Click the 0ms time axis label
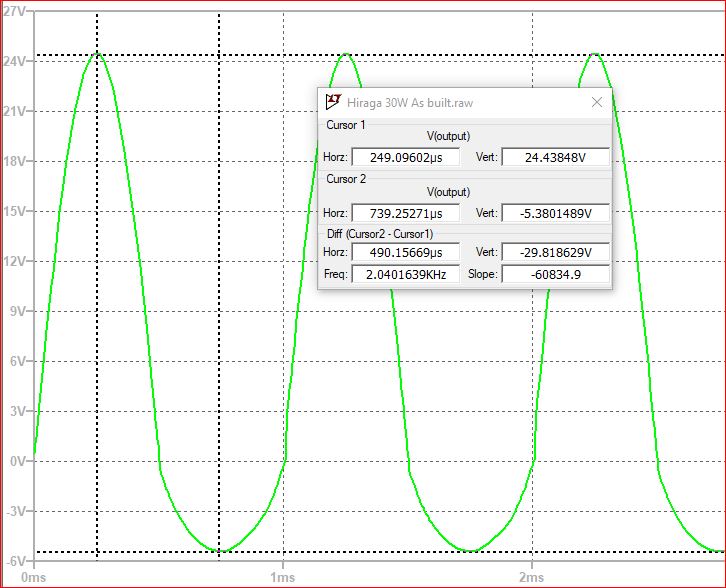 coord(33,577)
